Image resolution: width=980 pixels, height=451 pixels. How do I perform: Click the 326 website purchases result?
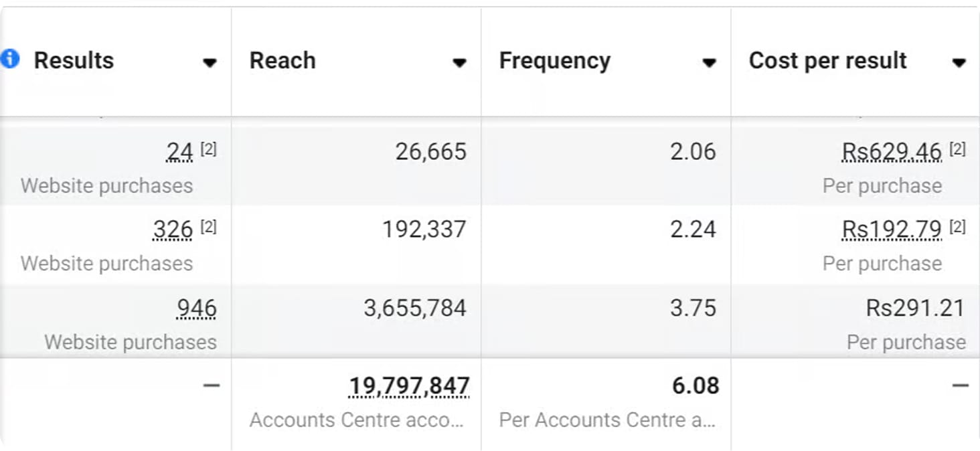[x=173, y=230]
